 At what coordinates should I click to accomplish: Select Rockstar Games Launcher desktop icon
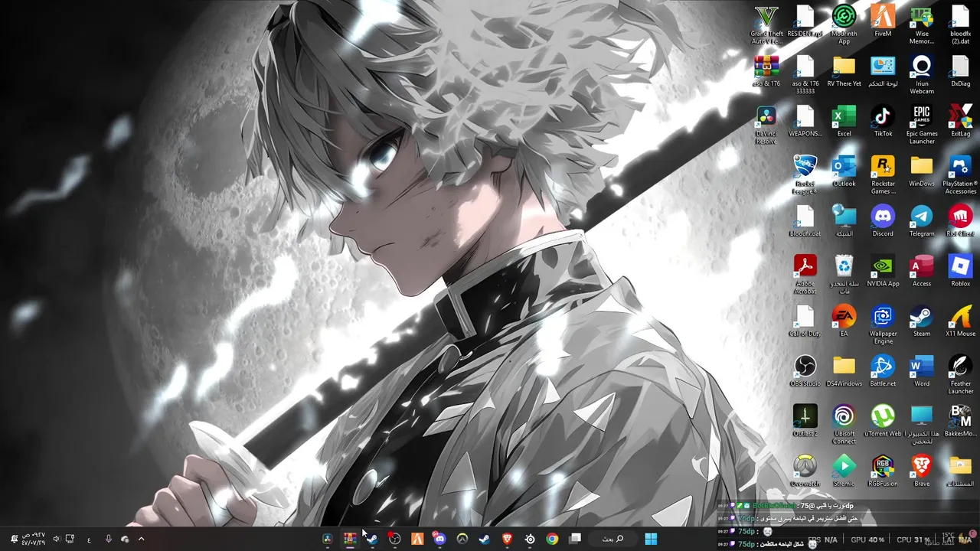[883, 175]
